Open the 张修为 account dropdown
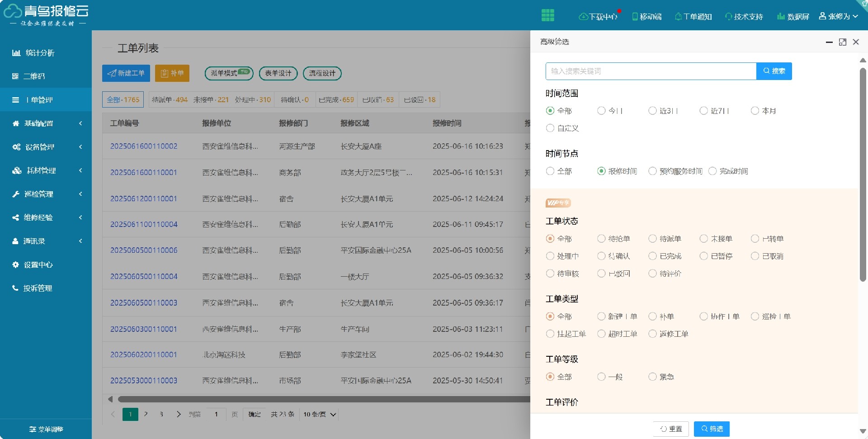The image size is (868, 439). 839,16
